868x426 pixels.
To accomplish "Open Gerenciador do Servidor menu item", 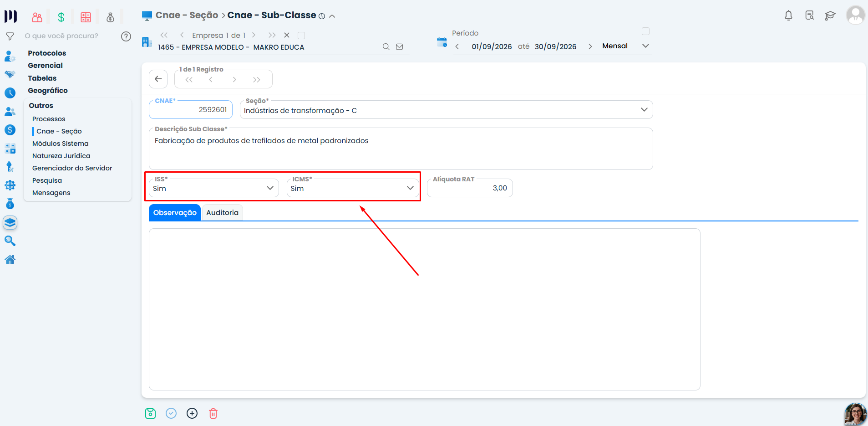I will click(x=72, y=168).
